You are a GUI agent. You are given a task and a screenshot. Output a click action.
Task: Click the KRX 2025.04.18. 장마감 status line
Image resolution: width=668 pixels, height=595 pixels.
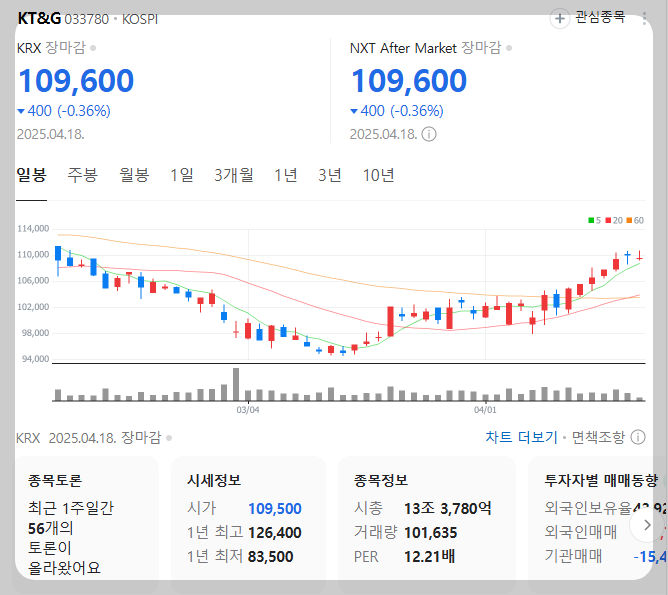(94, 437)
